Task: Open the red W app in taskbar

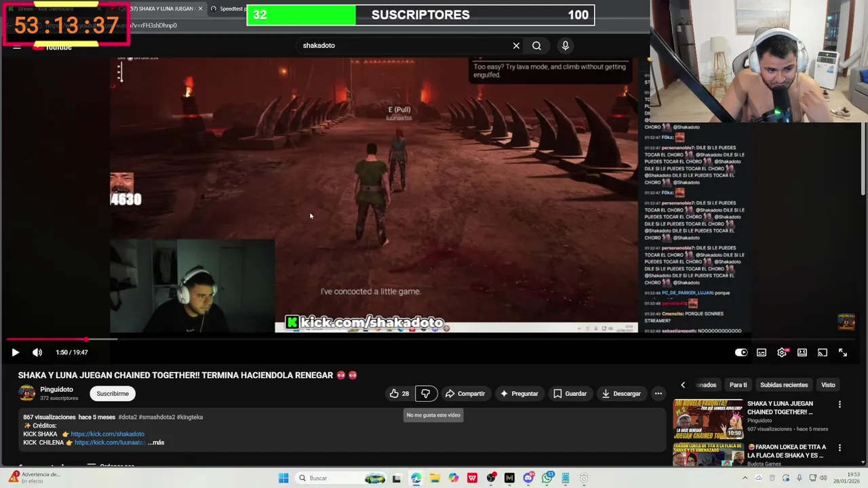Action: [x=472, y=478]
